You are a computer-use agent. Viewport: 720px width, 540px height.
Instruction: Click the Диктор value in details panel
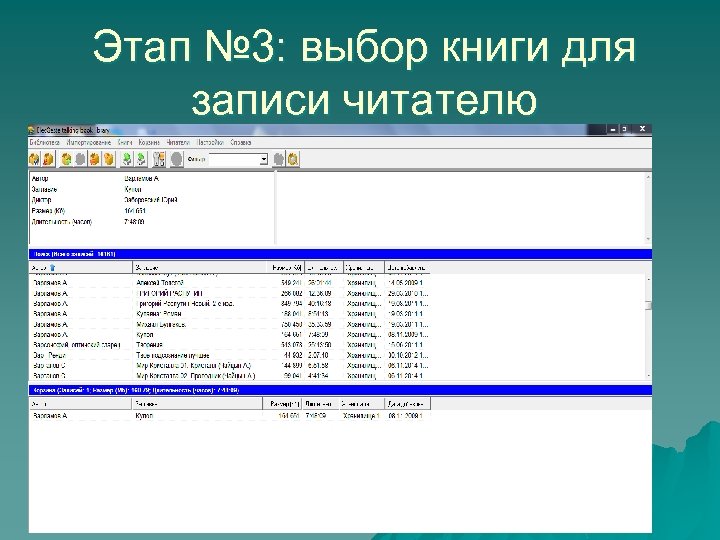[x=151, y=200]
